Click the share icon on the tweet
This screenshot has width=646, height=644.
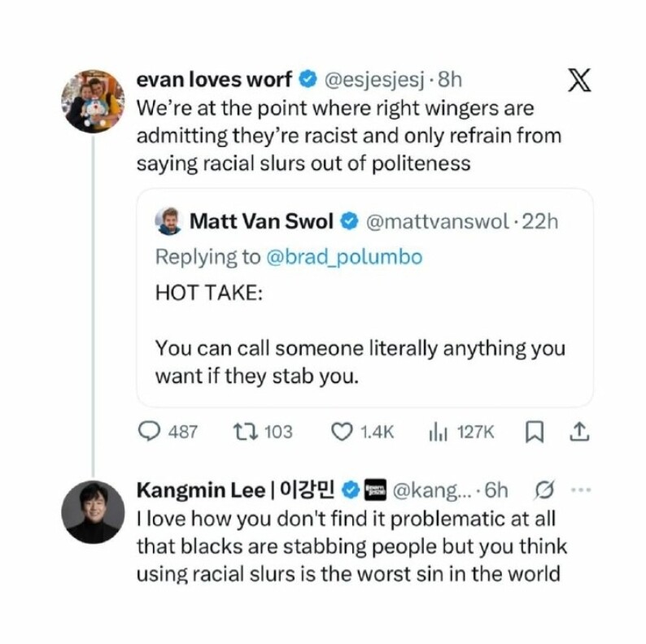pyautogui.click(x=578, y=431)
